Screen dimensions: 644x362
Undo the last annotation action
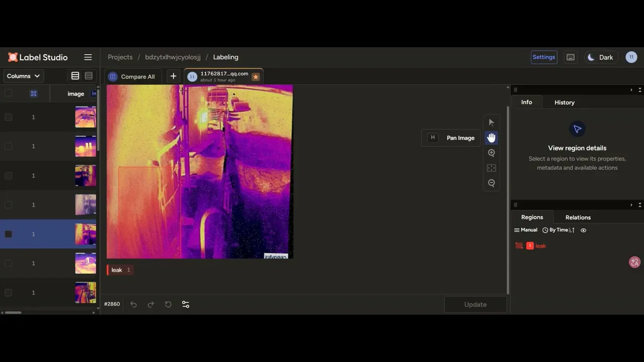133,304
